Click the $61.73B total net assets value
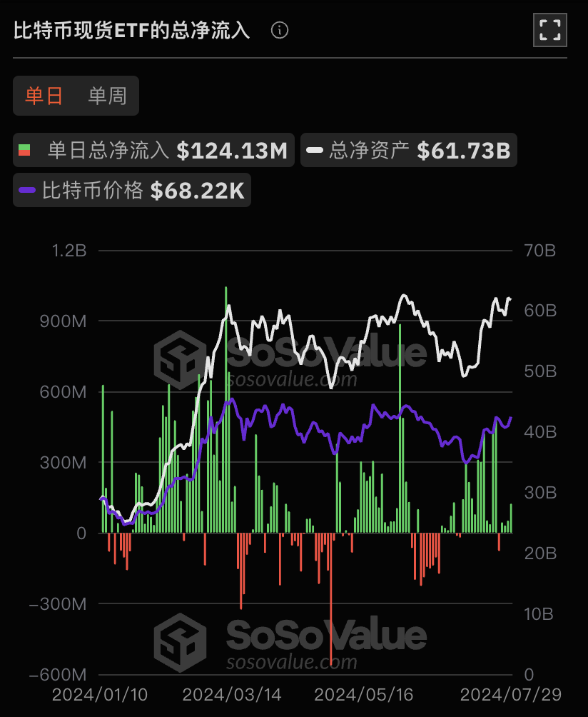Screen dimensions: 588x717 click(463, 150)
